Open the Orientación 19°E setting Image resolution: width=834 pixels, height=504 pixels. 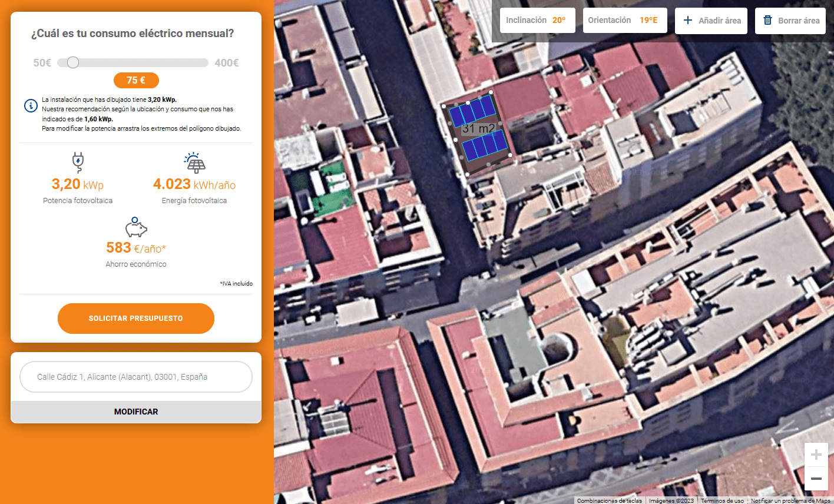coord(625,20)
